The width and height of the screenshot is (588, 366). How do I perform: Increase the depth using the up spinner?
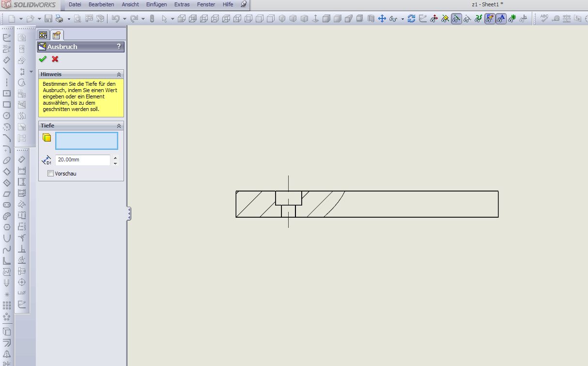coord(115,158)
